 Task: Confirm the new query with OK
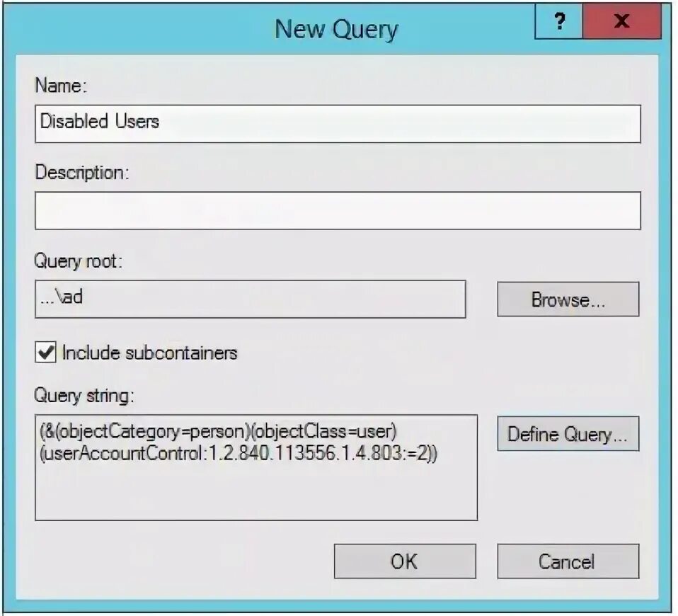click(x=405, y=561)
